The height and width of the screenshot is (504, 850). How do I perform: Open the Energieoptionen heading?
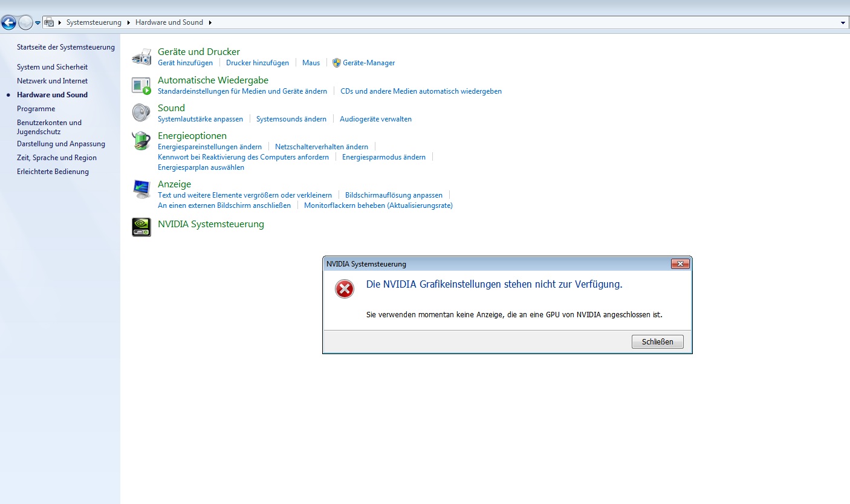point(192,136)
